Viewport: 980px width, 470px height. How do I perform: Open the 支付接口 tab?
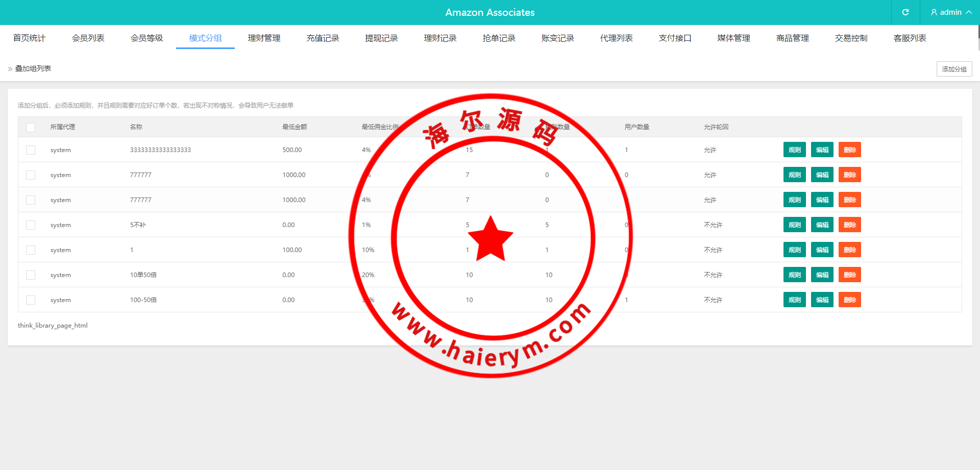tap(675, 38)
